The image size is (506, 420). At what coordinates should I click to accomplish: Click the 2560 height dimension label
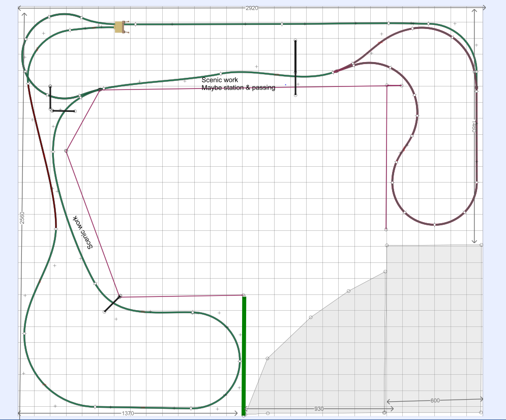(x=22, y=218)
